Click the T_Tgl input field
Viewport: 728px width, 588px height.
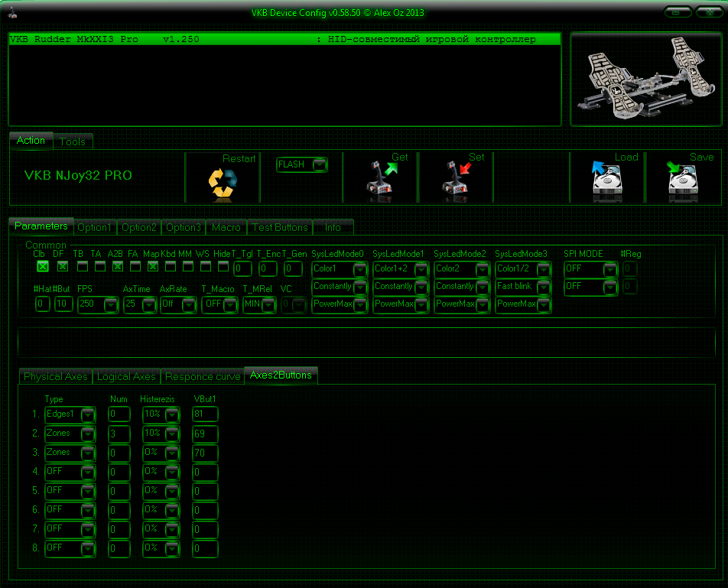point(242,268)
